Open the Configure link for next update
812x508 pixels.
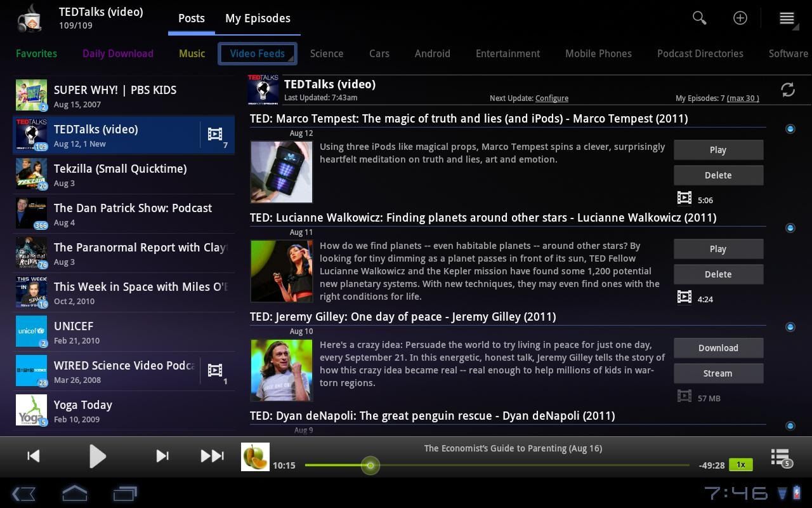[x=551, y=98]
